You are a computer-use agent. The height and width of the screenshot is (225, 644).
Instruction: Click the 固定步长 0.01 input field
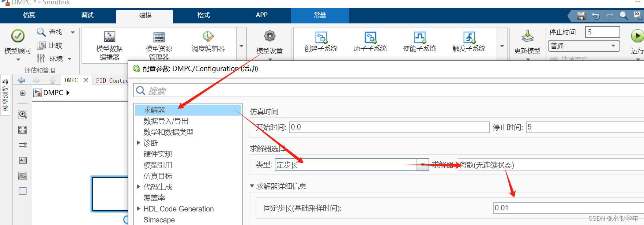[x=569, y=208]
